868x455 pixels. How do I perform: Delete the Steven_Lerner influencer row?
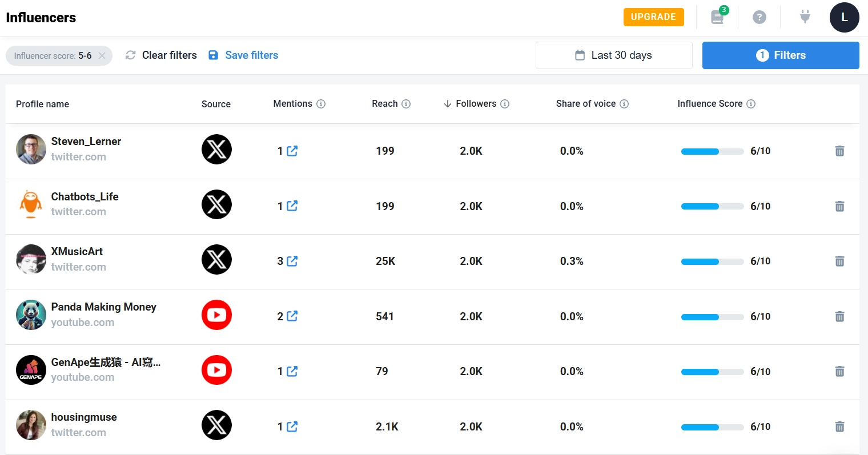(x=839, y=151)
